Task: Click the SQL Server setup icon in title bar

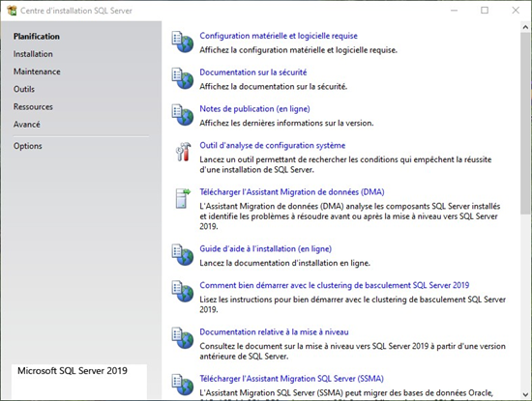Action: pyautogui.click(x=12, y=11)
